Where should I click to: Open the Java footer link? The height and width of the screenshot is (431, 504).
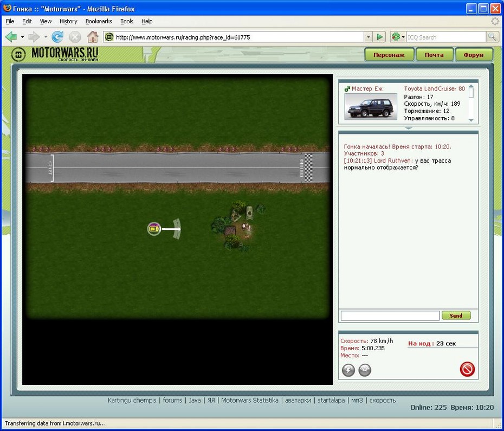195,401
